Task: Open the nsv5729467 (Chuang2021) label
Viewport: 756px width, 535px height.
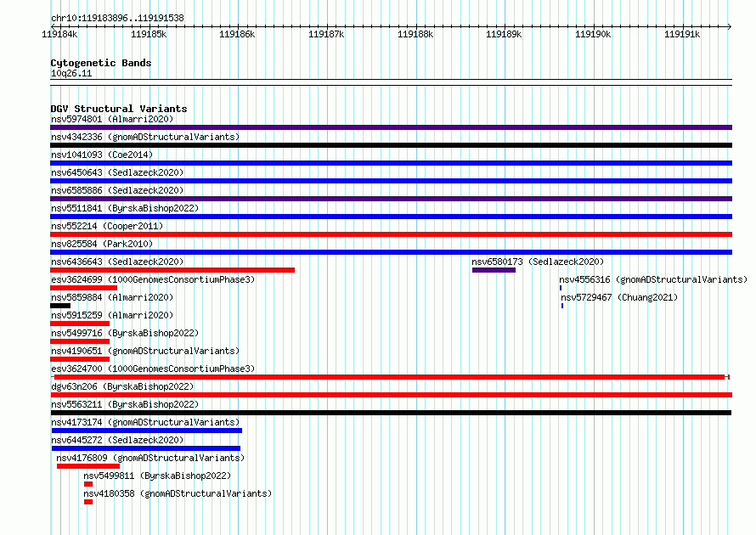Action: tap(619, 297)
